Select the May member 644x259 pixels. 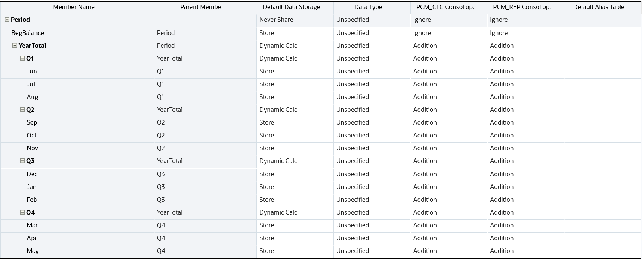point(33,251)
